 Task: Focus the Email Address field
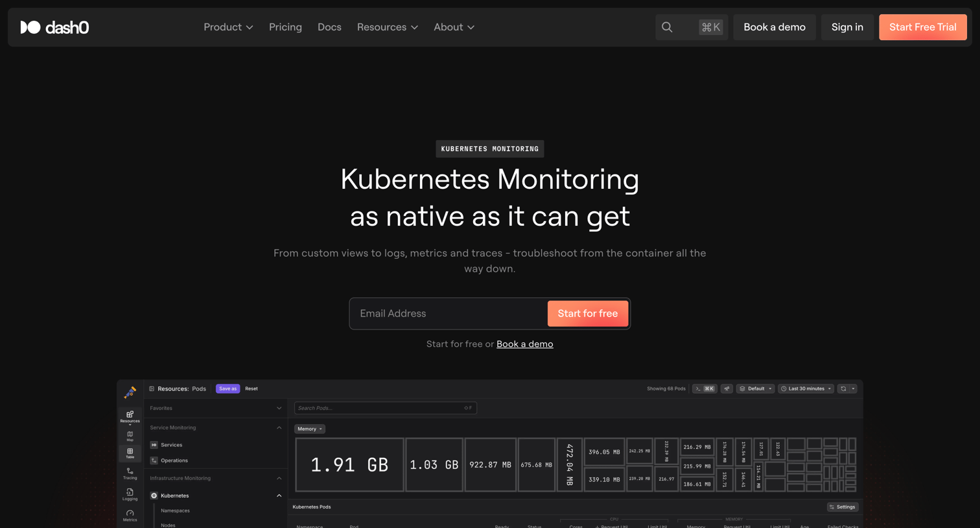[449, 313]
